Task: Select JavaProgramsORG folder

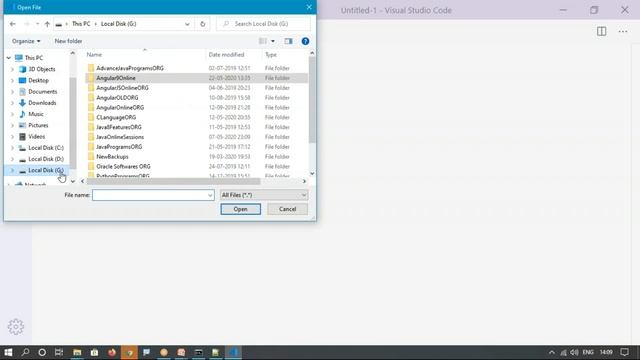Action: click(x=119, y=147)
